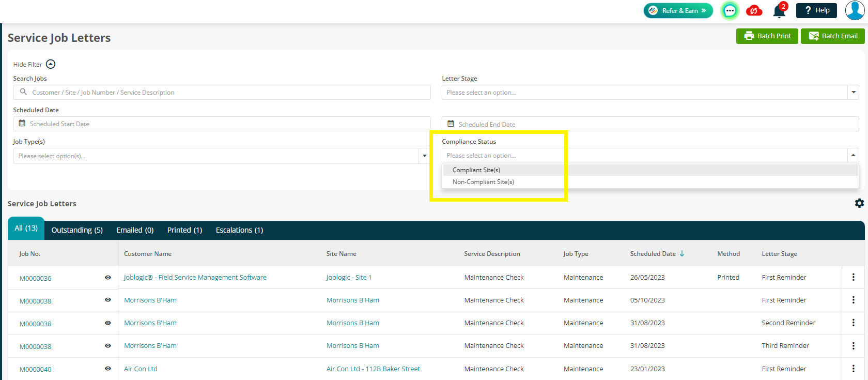Open table settings gear icon
Screen dimensions: 868x380
click(859, 203)
